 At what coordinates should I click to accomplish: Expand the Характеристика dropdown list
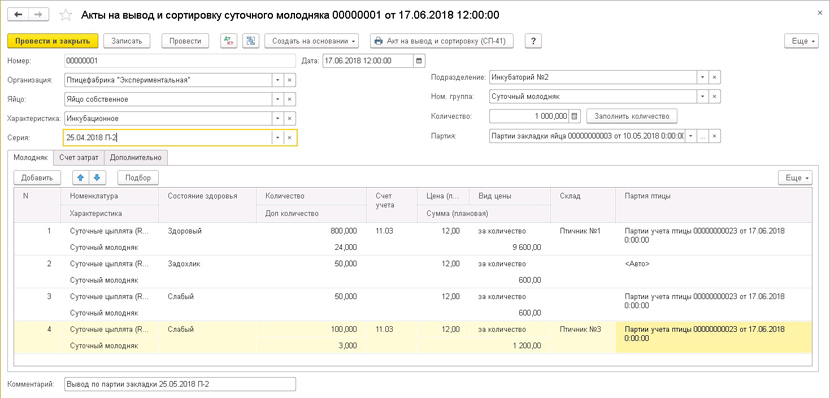[x=278, y=119]
